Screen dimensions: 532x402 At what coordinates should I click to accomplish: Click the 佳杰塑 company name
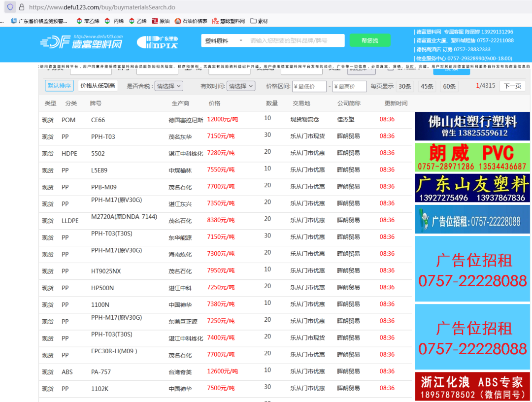point(346,119)
